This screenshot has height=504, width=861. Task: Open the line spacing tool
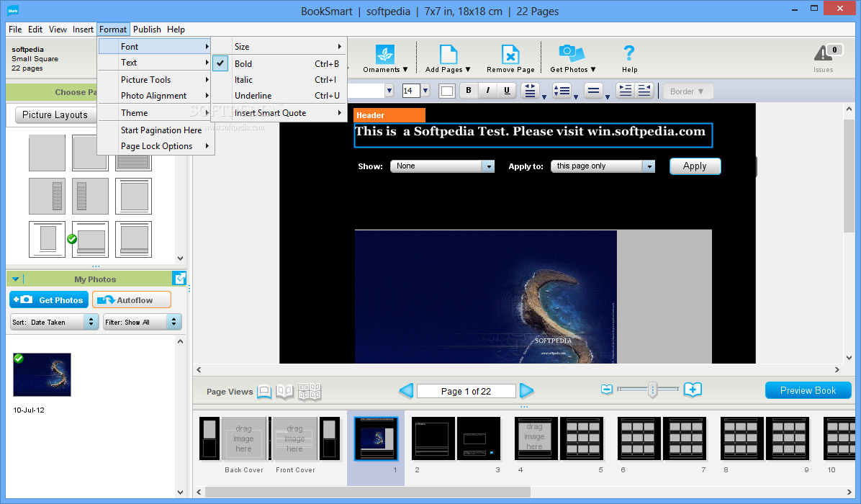[x=595, y=91]
